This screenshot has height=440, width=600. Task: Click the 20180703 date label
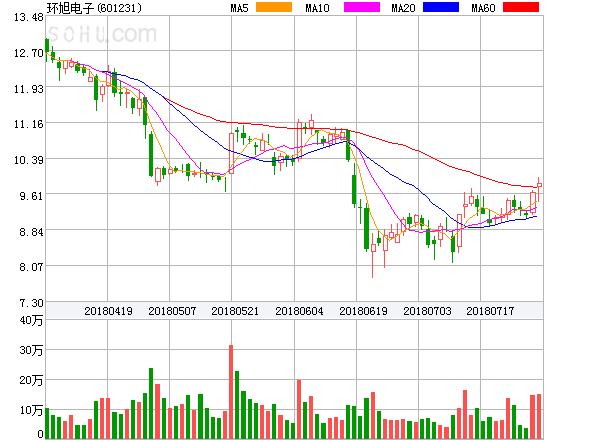[x=427, y=311]
